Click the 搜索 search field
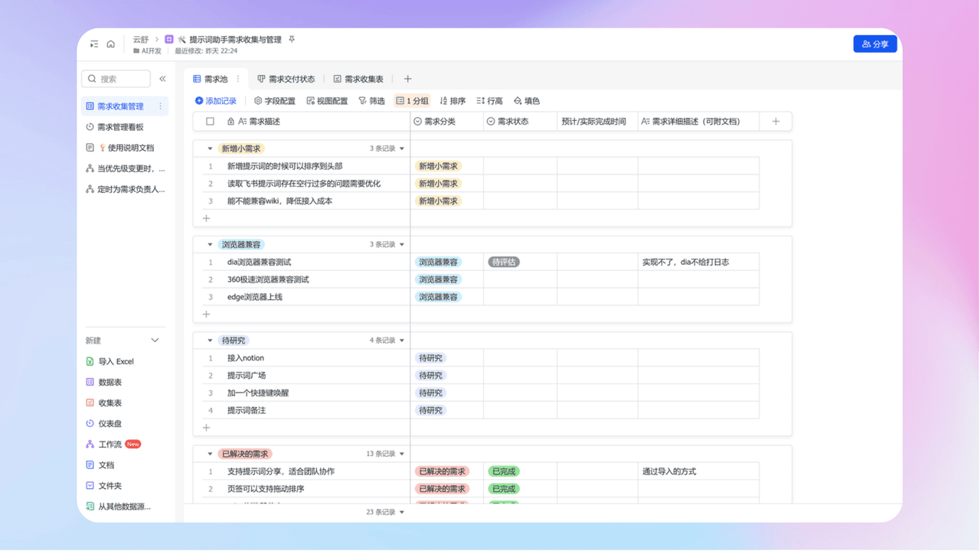Viewport: 980px width, 551px height. (x=116, y=79)
